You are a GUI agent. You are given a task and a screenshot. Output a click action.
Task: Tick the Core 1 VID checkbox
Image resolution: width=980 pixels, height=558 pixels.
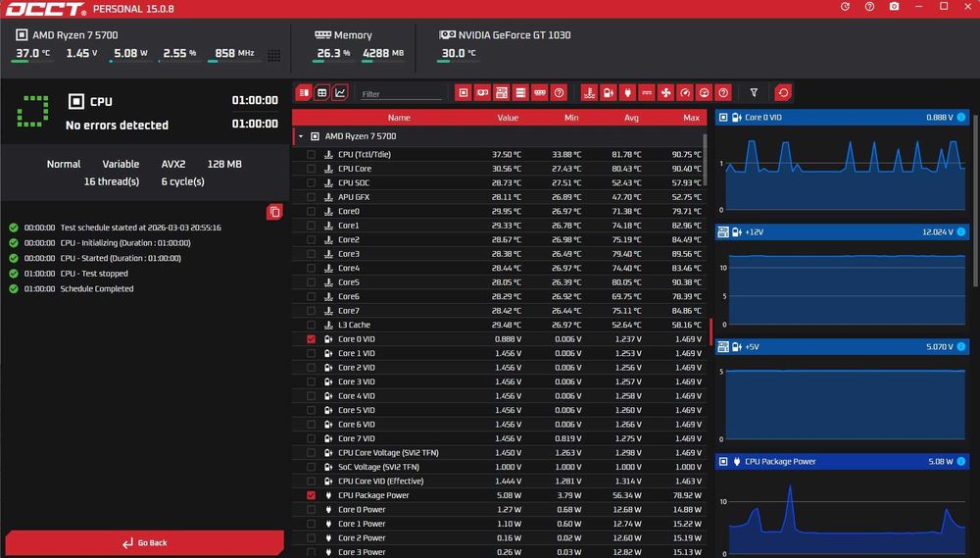[x=312, y=353]
